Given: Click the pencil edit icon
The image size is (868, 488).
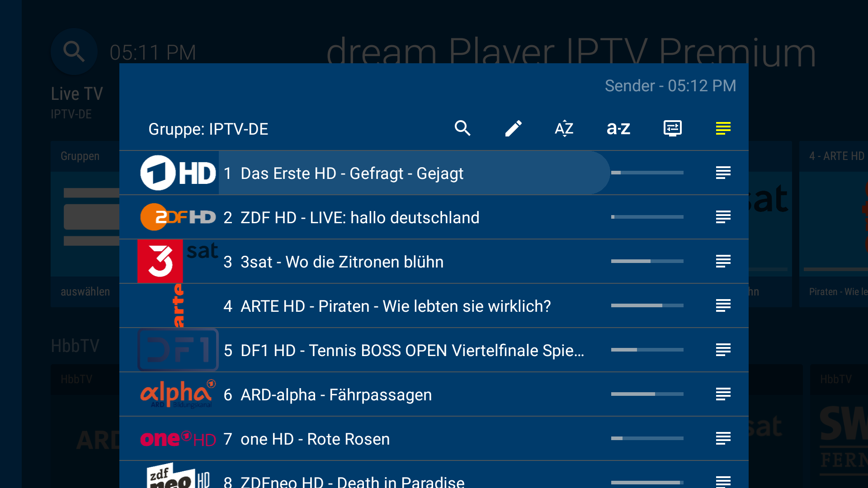Looking at the screenshot, I should [513, 128].
